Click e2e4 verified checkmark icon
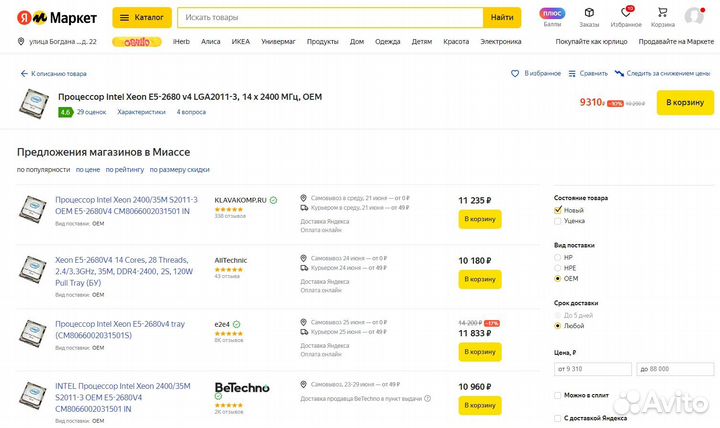This screenshot has height=428, width=720. pyautogui.click(x=236, y=324)
